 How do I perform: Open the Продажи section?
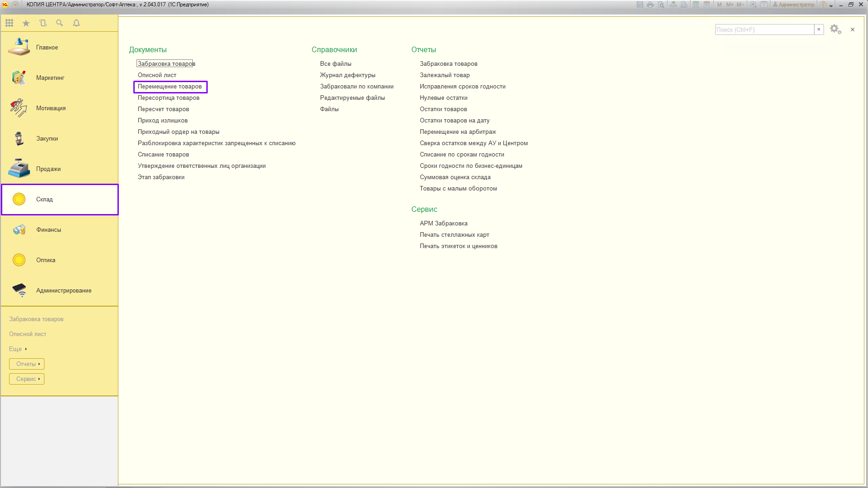48,169
